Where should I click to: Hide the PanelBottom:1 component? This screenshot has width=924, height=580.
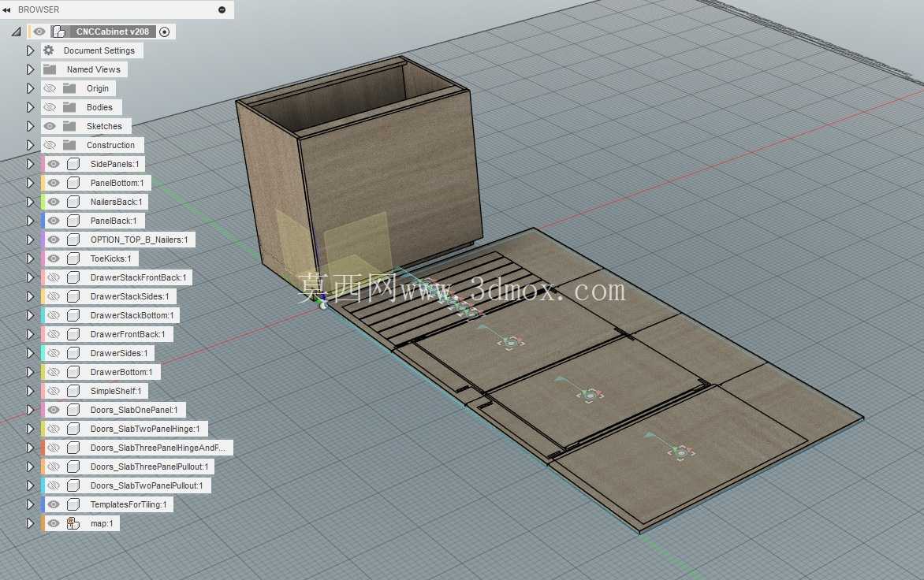click(x=53, y=183)
